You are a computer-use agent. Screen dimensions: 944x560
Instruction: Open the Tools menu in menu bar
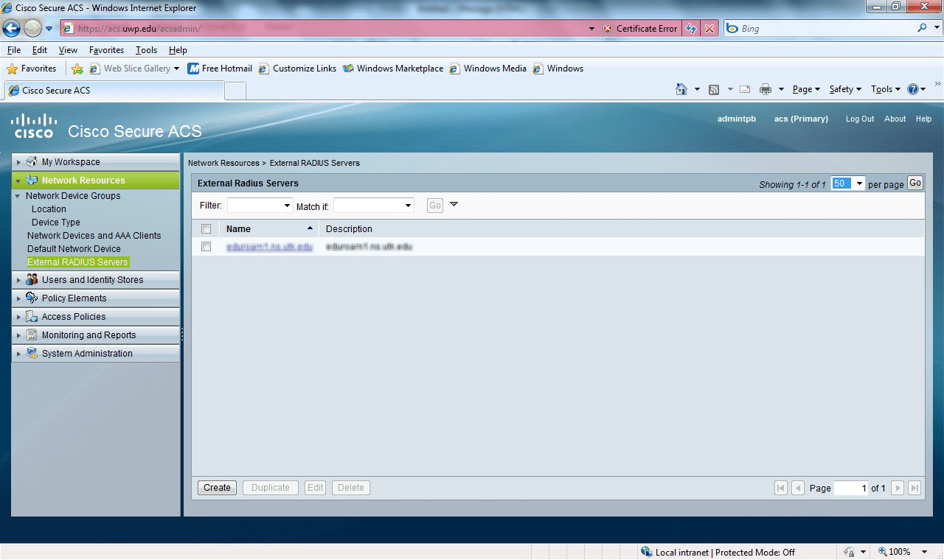pos(147,50)
